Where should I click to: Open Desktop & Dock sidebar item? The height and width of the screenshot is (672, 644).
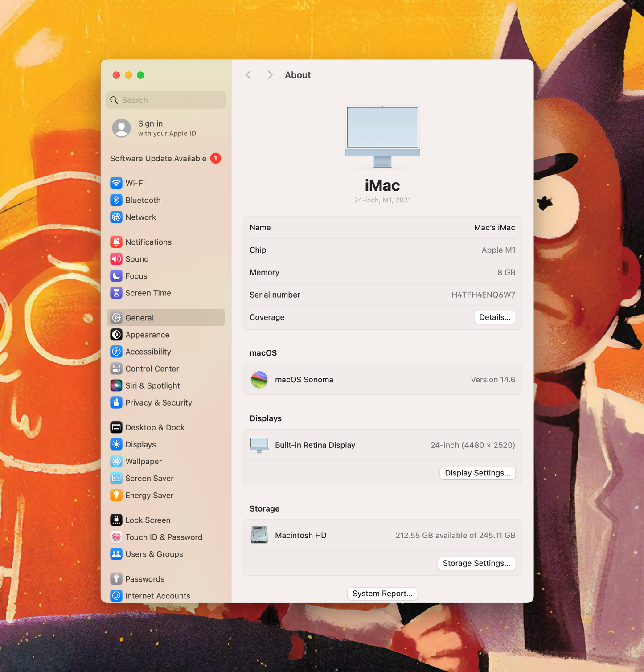point(155,427)
